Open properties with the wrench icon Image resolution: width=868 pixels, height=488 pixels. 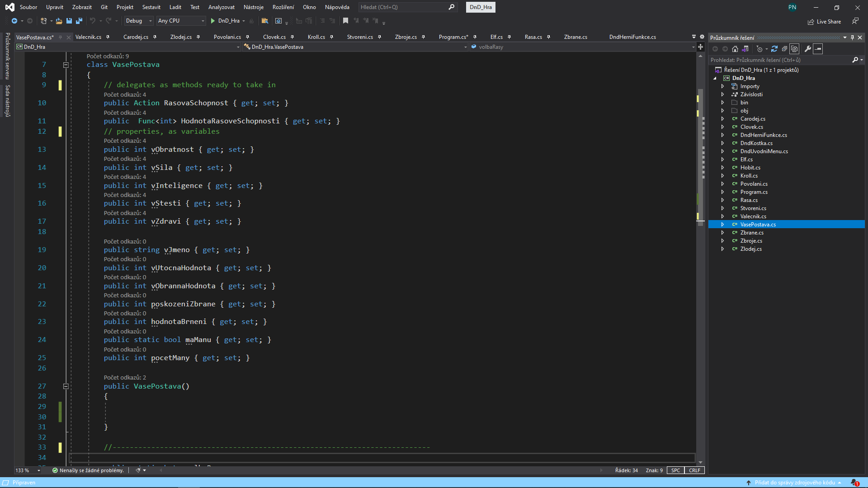807,49
